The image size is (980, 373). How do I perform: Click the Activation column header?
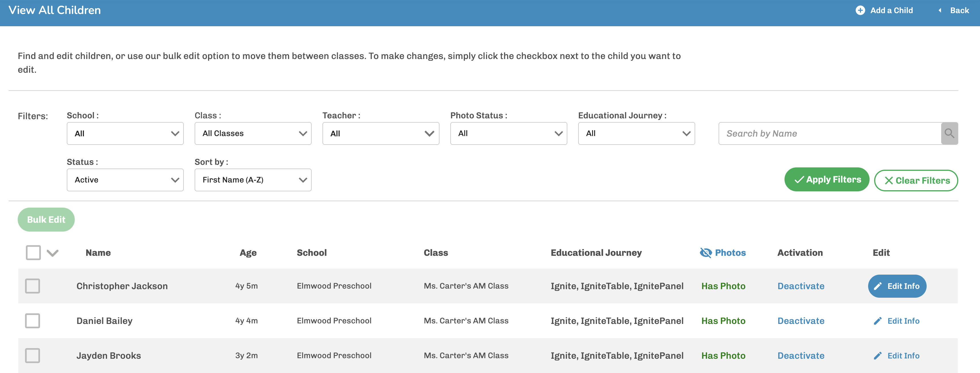tap(800, 252)
